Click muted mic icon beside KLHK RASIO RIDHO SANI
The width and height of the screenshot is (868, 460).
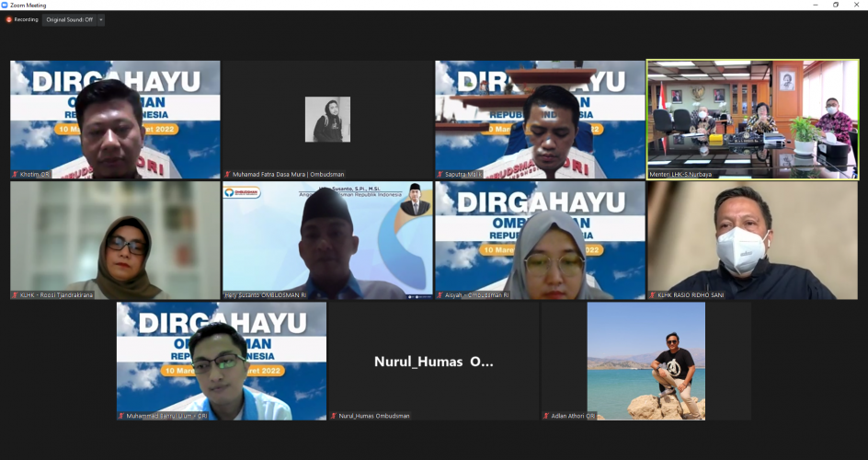[652, 295]
